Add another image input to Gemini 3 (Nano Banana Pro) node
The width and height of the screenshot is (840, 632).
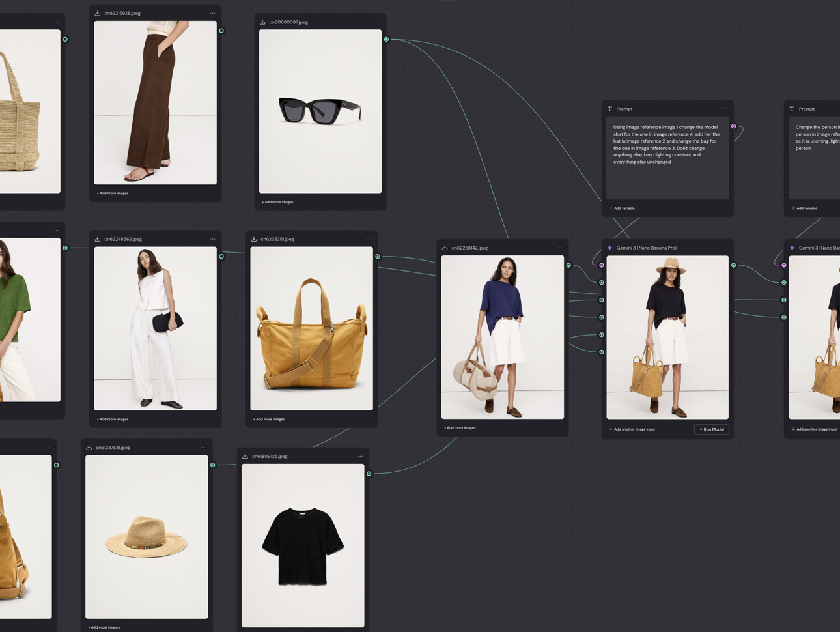pos(632,429)
